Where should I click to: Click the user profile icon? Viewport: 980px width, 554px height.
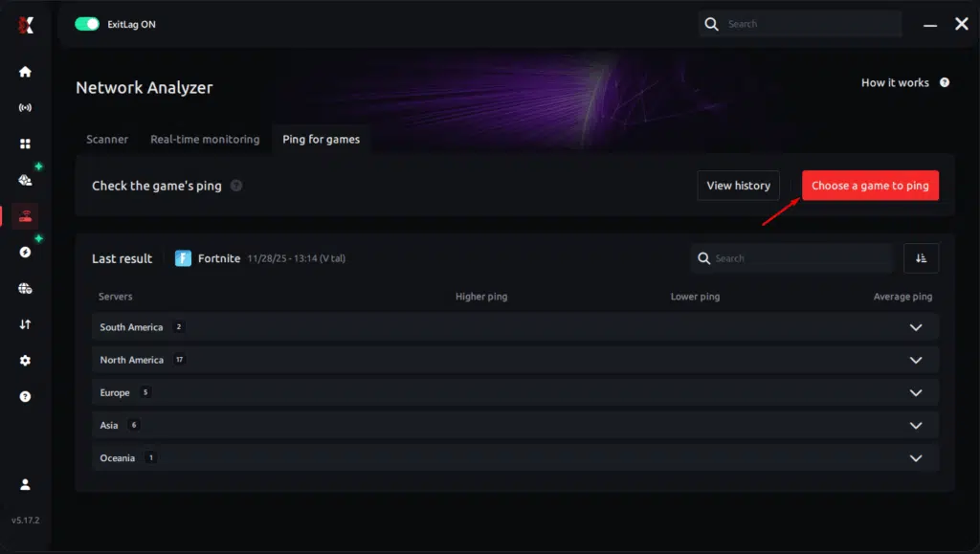point(25,484)
